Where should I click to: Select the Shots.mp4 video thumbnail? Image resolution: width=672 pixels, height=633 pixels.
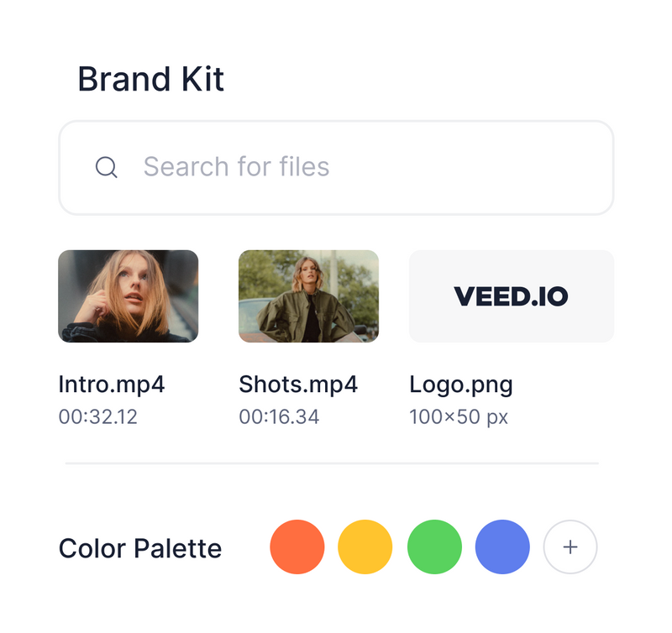[307, 296]
